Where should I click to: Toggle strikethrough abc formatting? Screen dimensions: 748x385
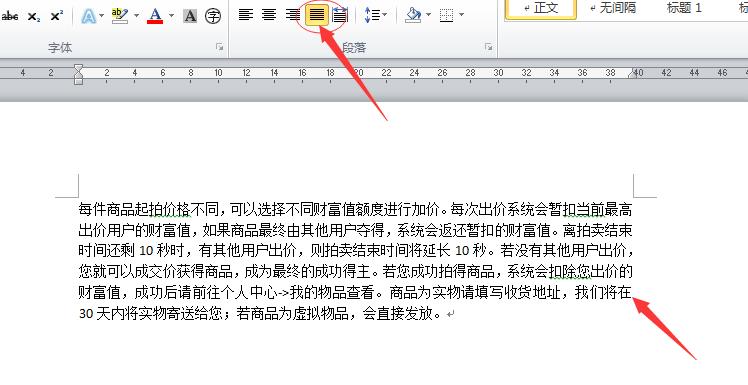click(x=10, y=16)
